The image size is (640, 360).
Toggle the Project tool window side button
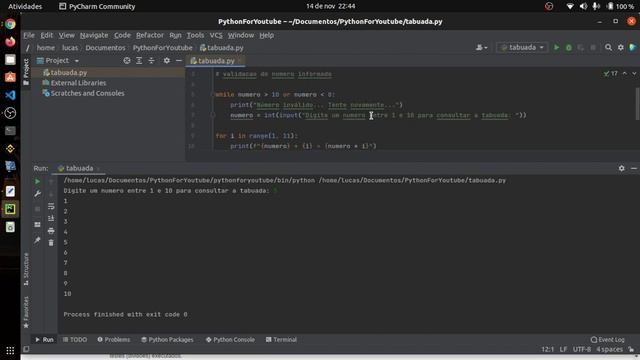[x=26, y=72]
